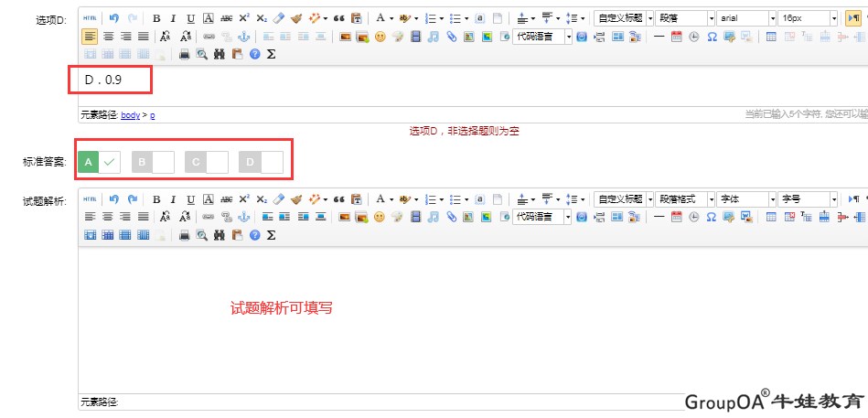Viewport: 868px width, 418px height.
Task: Click the body element path link
Action: 131,115
